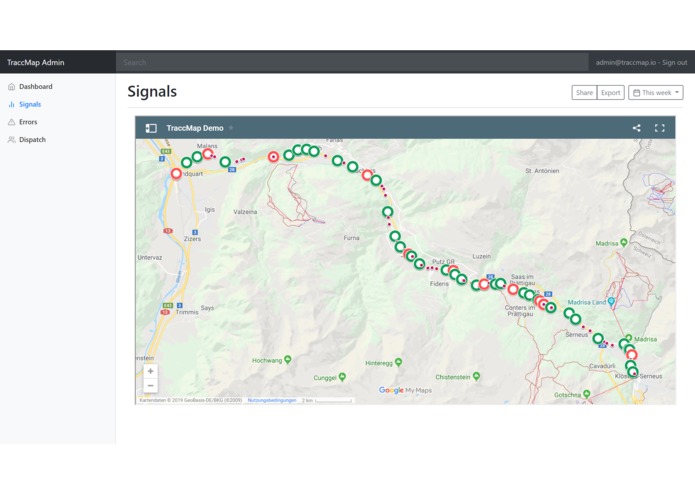Click the Madrisa Land location pin
This screenshot has height=494, width=695.
612,301
